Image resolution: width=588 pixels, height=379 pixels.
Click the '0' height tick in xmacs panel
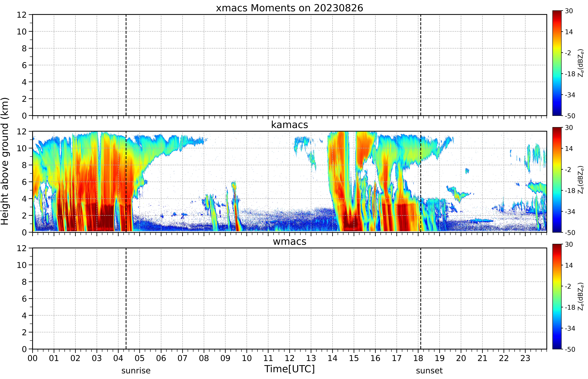click(24, 116)
